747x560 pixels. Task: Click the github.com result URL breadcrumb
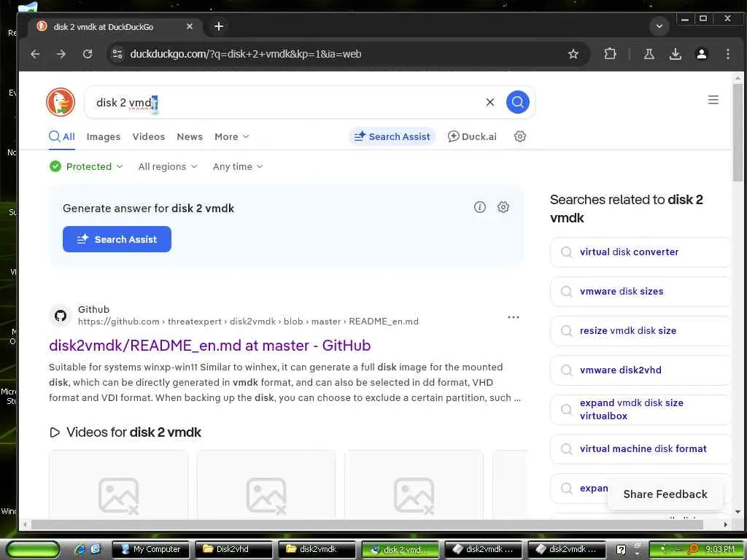click(248, 322)
